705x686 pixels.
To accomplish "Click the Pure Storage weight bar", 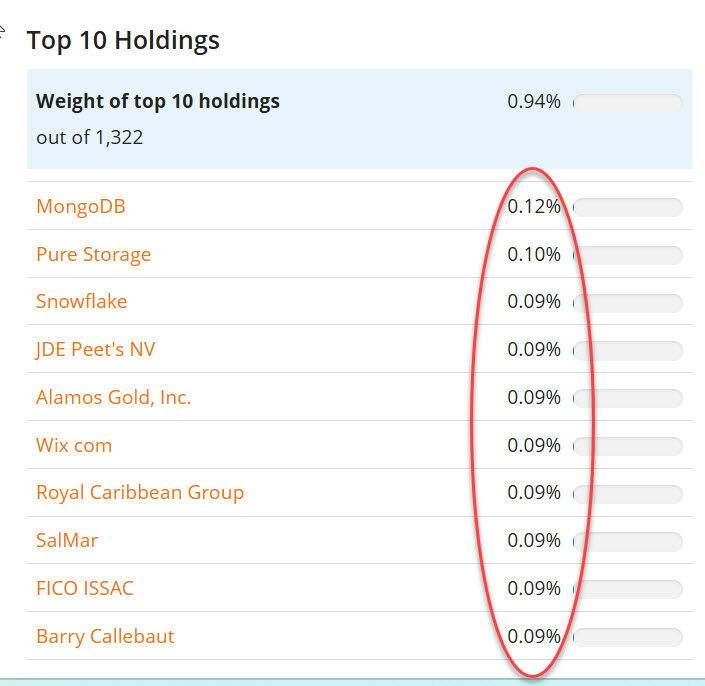I will click(627, 255).
